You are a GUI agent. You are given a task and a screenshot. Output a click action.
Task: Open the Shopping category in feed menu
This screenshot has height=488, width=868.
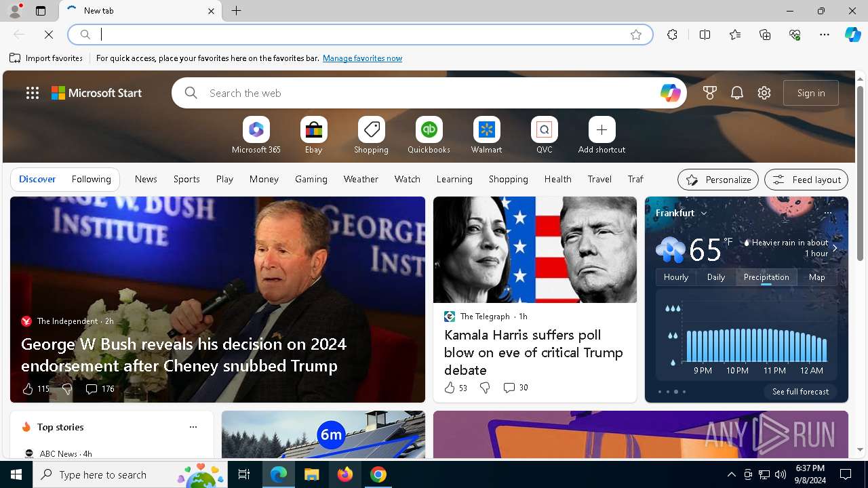(508, 180)
